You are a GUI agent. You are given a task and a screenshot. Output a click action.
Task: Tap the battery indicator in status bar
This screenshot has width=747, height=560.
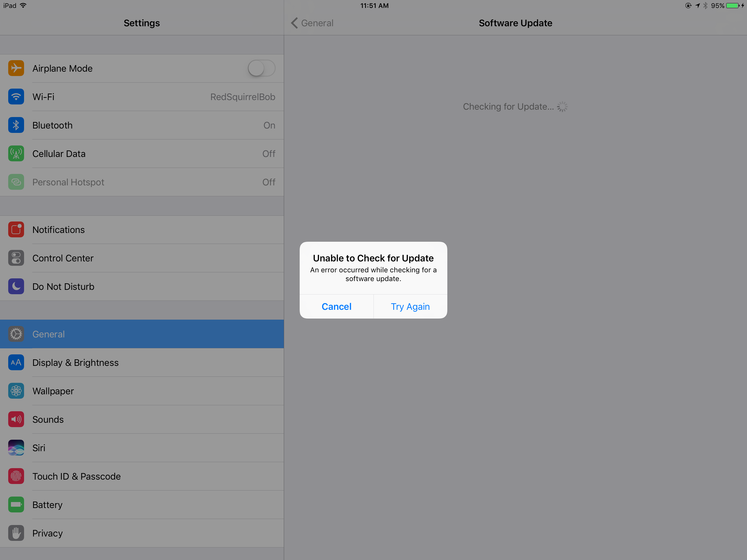[732, 6]
